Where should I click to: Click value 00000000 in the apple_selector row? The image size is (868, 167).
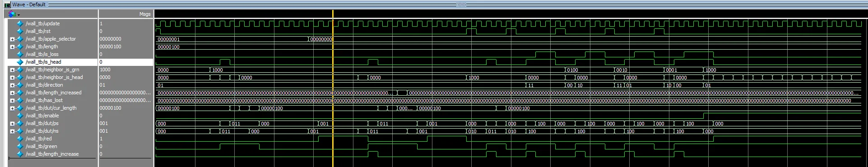(110, 39)
